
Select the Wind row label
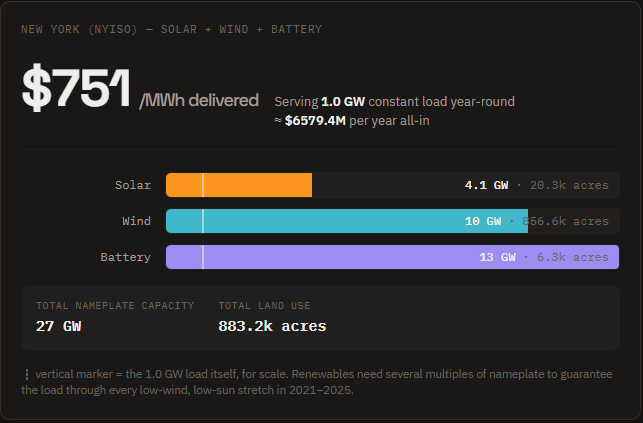point(137,221)
